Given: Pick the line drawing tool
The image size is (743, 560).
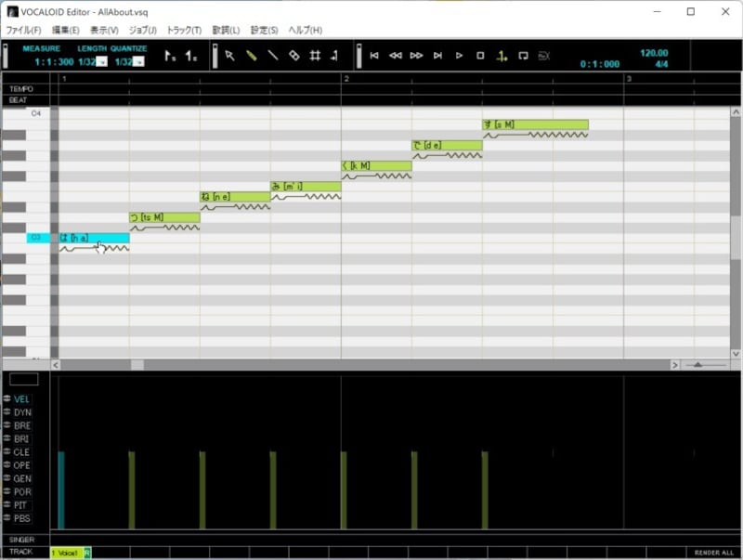Looking at the screenshot, I should (272, 56).
